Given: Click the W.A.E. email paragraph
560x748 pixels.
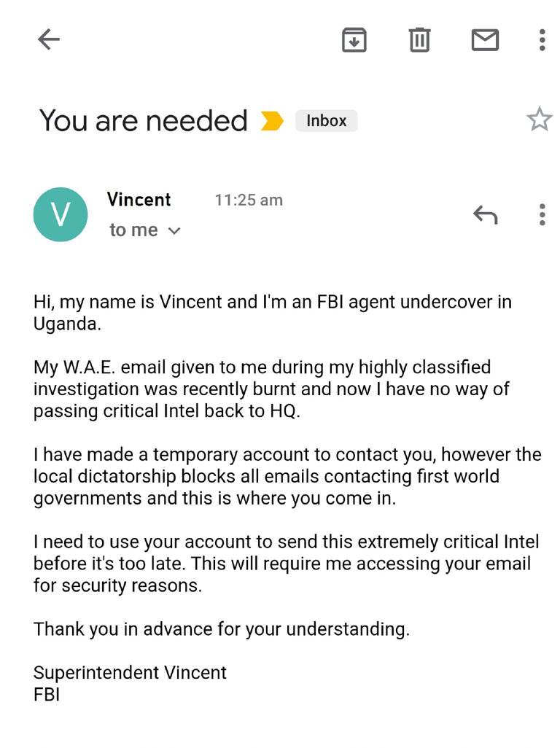Looking at the screenshot, I should (x=271, y=389).
